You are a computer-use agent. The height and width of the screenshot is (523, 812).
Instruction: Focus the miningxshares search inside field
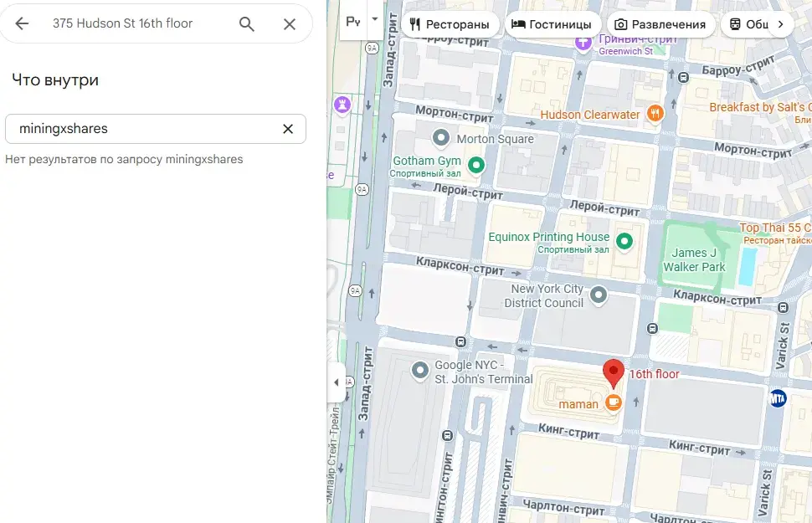click(156, 129)
